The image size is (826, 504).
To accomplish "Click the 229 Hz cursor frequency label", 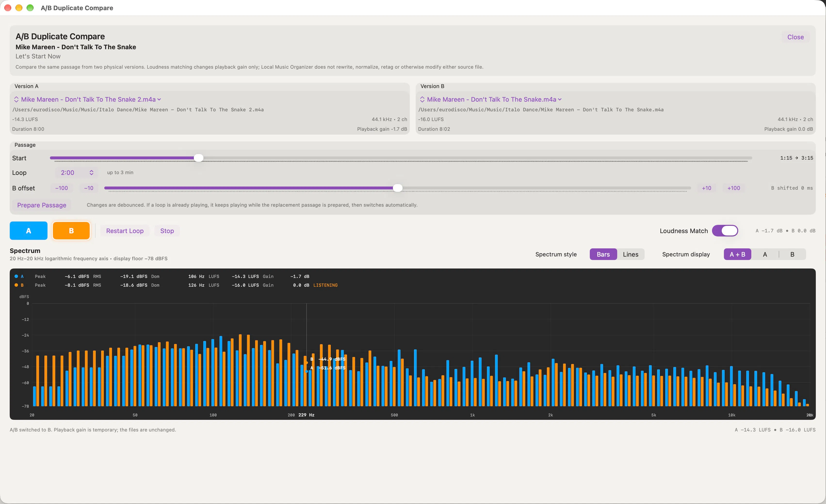I will (x=306, y=415).
